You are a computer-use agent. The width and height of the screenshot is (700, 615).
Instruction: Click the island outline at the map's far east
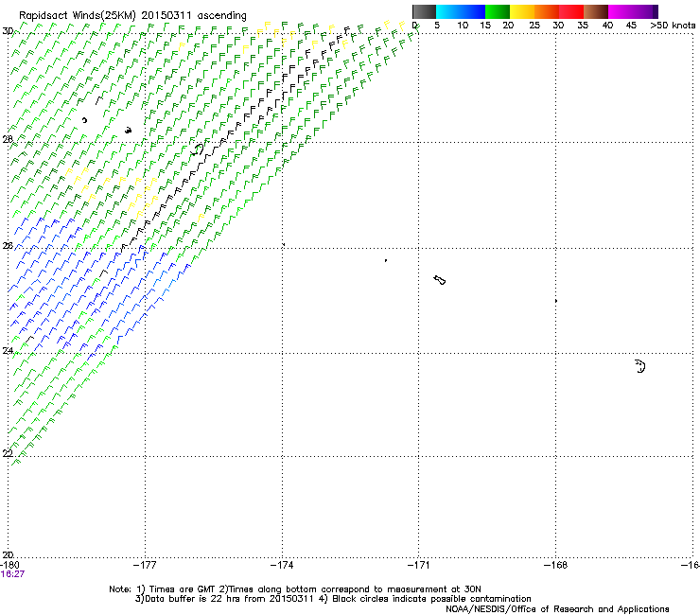click(x=640, y=366)
